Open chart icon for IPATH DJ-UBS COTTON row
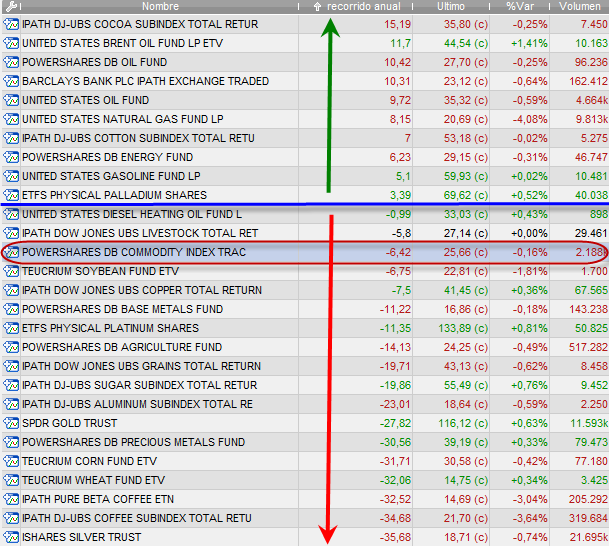The width and height of the screenshot is (609, 546). 11,139
